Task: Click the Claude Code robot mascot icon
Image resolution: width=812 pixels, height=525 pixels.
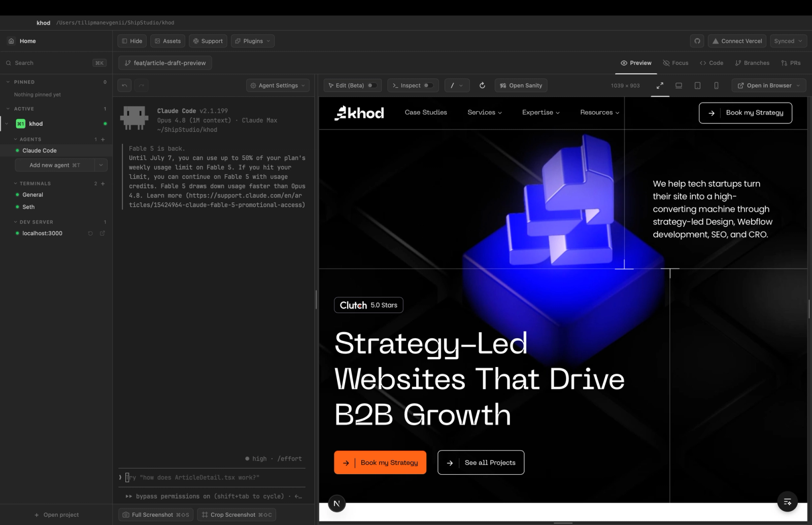Action: coord(134,118)
